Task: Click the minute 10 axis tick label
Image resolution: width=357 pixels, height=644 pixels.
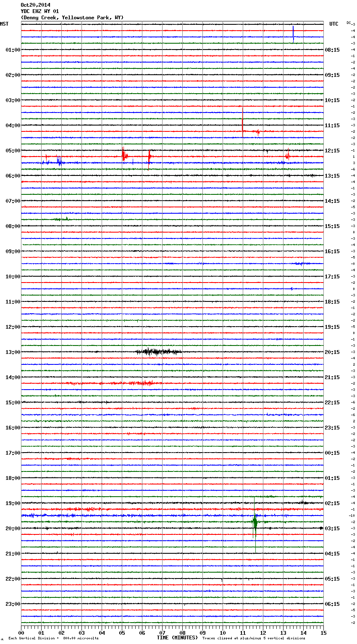Action: point(223,633)
